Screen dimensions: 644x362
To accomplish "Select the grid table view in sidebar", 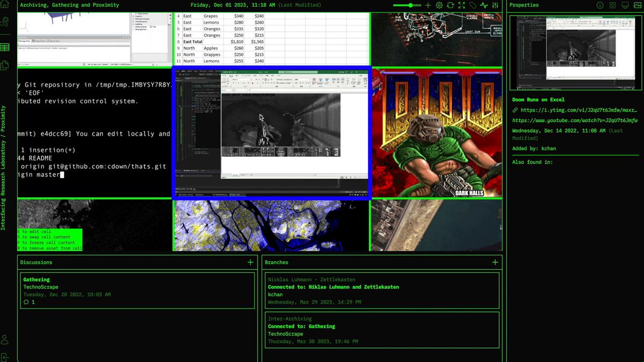I will coord(5,47).
